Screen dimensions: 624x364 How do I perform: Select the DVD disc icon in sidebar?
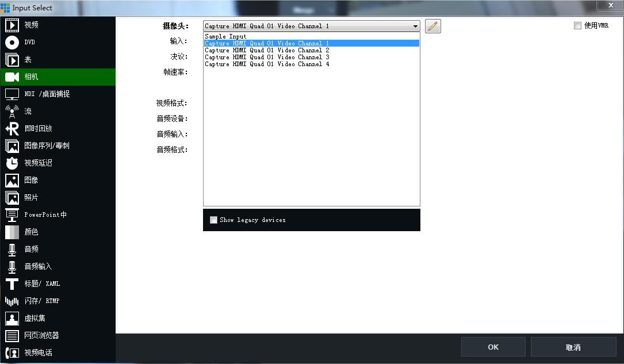point(12,43)
